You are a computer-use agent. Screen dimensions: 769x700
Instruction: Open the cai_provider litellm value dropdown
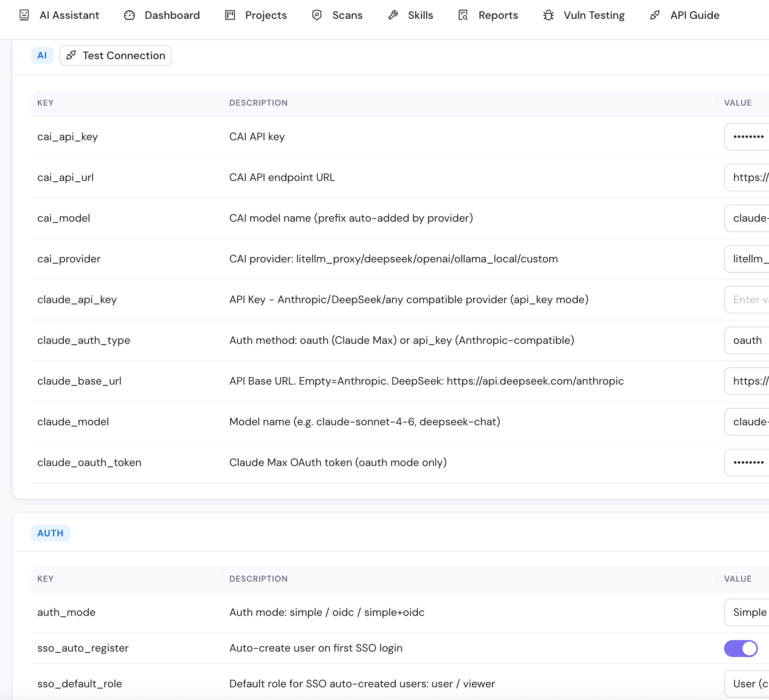point(747,259)
